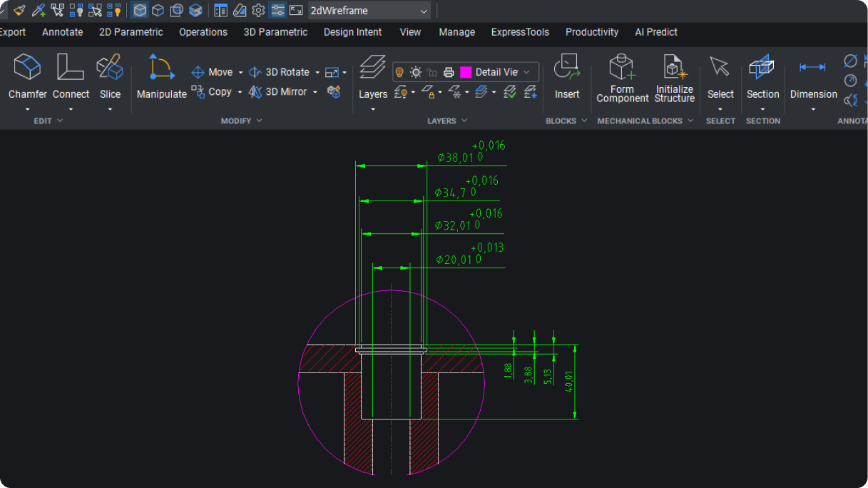
Task: Switch to the Annotate ribbon tab
Action: 62,32
